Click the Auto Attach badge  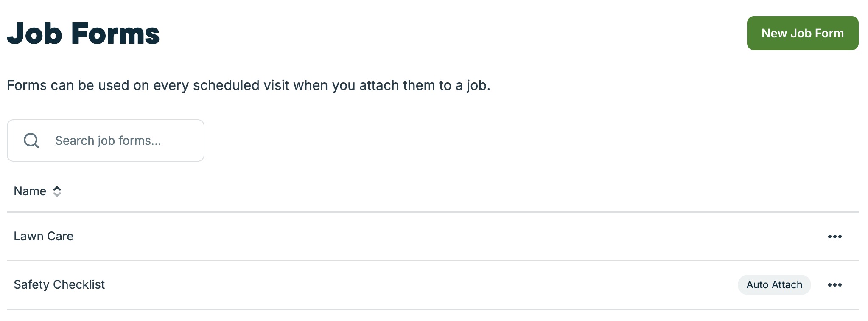coord(774,285)
